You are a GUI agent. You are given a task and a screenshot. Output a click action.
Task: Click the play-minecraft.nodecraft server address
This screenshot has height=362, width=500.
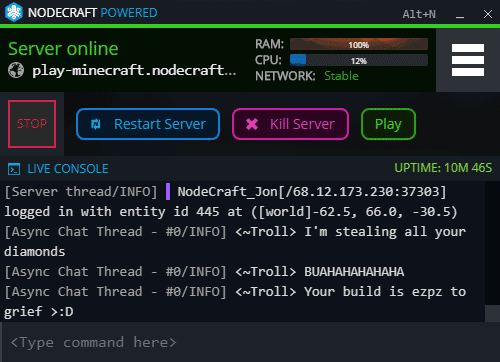tap(134, 70)
